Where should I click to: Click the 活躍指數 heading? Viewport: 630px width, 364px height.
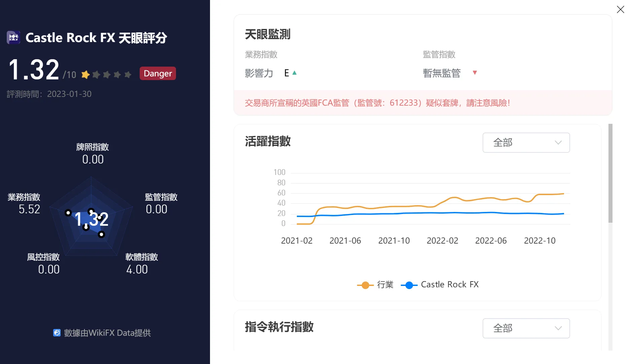click(x=268, y=141)
